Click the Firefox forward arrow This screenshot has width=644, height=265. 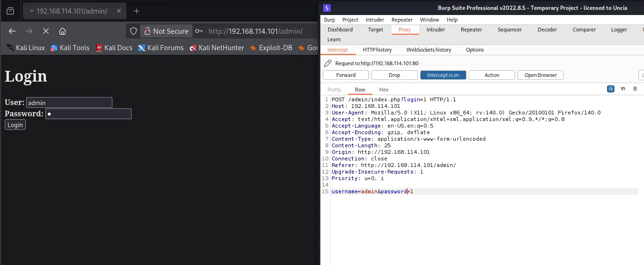tap(29, 31)
